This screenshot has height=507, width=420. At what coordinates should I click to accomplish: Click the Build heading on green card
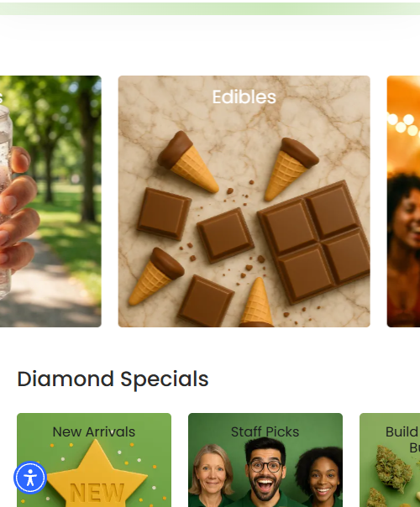point(402,431)
